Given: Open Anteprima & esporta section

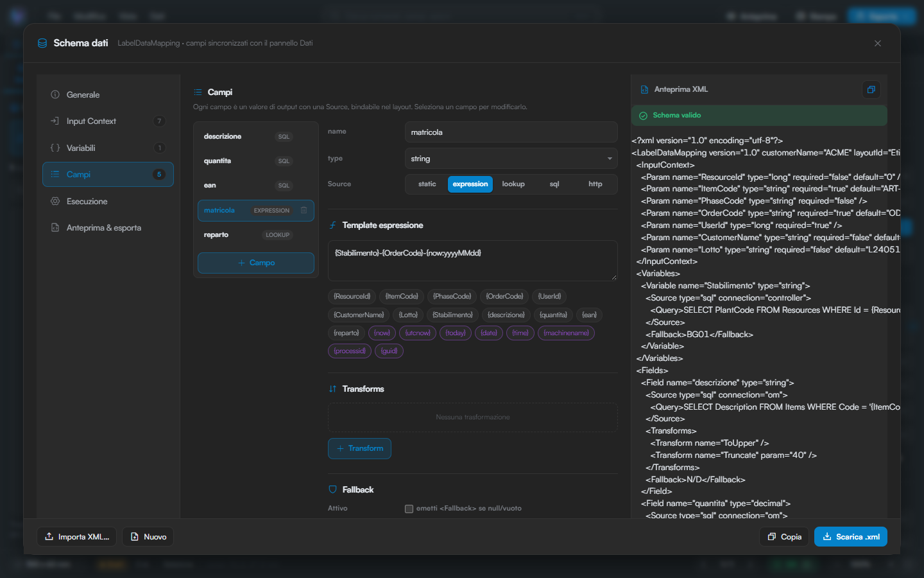Looking at the screenshot, I should tap(108, 227).
